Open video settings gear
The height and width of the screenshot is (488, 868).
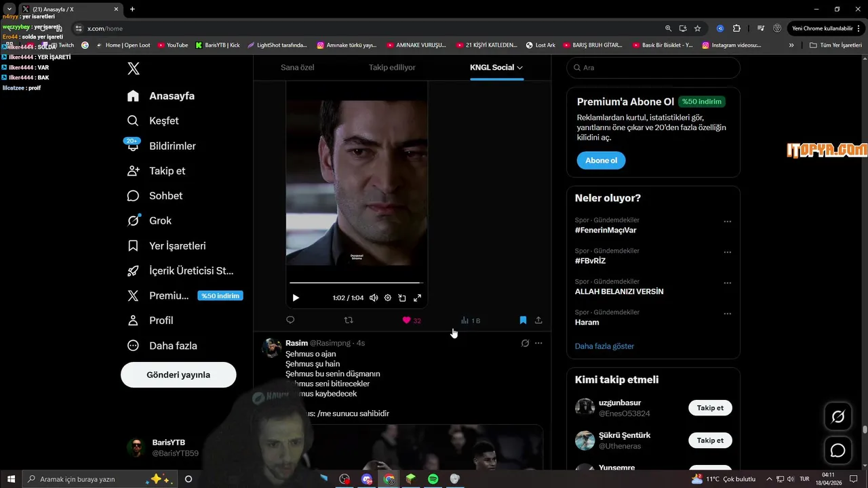click(x=388, y=298)
